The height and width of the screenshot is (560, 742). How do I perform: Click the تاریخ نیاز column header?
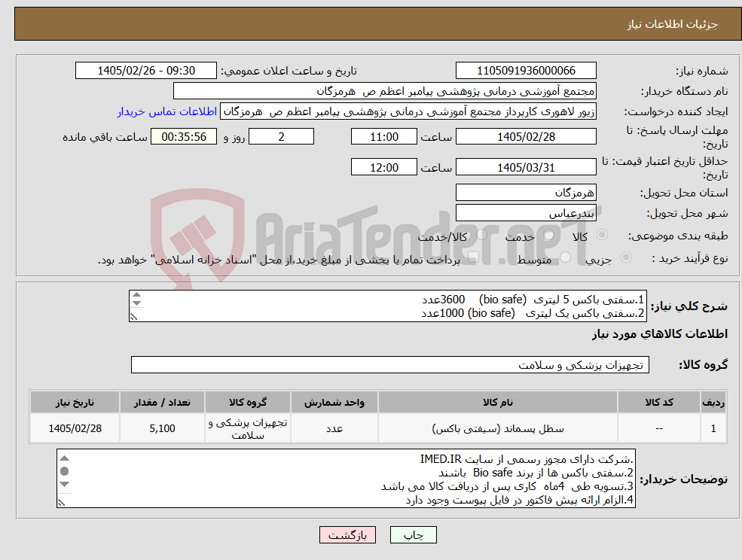coord(75,403)
